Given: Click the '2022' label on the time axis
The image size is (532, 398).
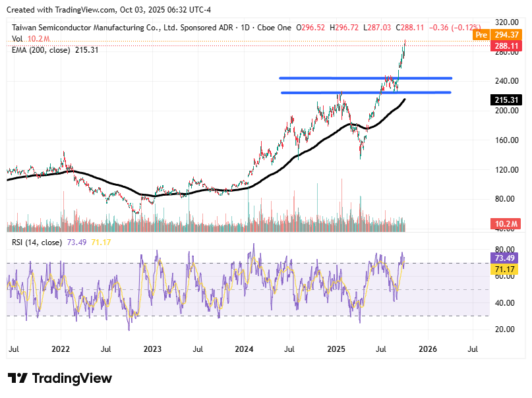Looking at the screenshot, I should click(62, 347).
